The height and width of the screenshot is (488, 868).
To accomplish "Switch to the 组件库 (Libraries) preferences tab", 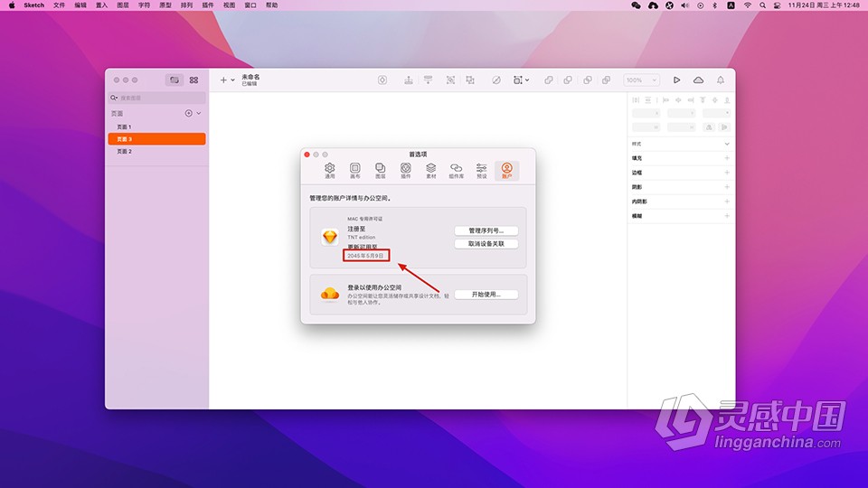I will [x=456, y=171].
